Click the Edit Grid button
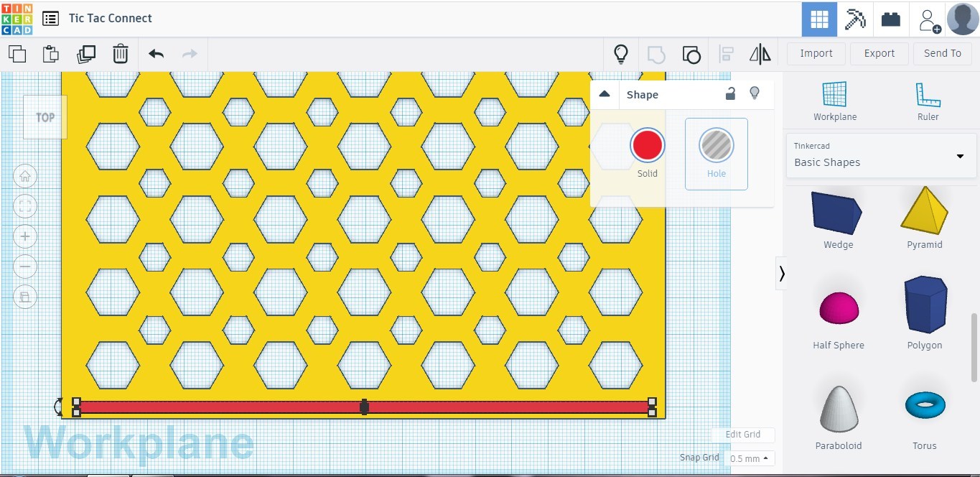 click(x=743, y=435)
